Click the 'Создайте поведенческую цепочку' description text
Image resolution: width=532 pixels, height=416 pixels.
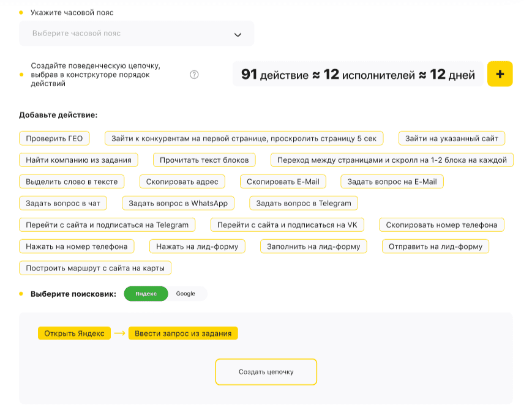pyautogui.click(x=96, y=75)
